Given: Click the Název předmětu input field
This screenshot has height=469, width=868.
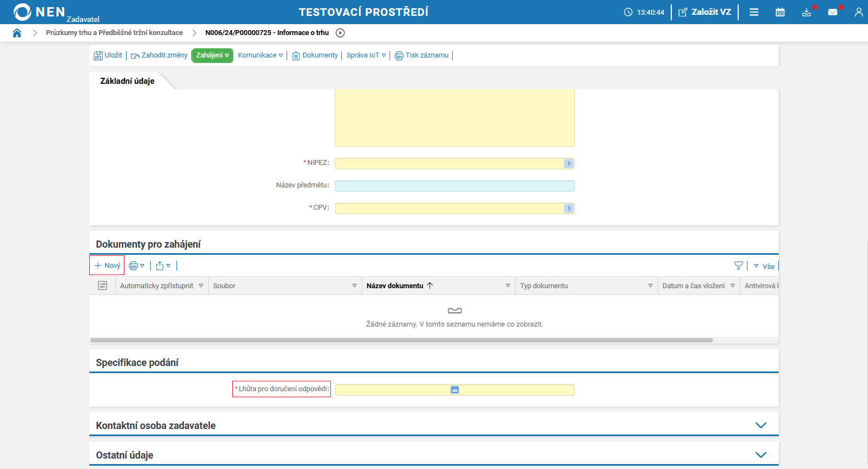Looking at the screenshot, I should (454, 186).
